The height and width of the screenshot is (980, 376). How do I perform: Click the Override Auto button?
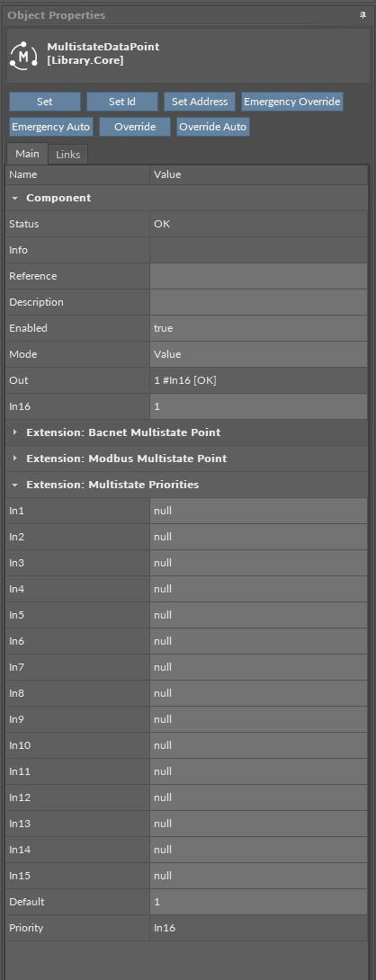pyautogui.click(x=212, y=127)
